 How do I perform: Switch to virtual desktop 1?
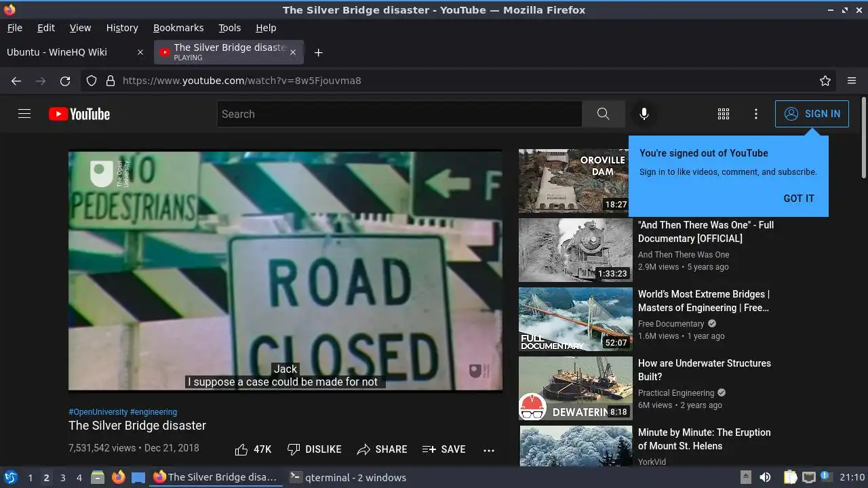(30, 477)
